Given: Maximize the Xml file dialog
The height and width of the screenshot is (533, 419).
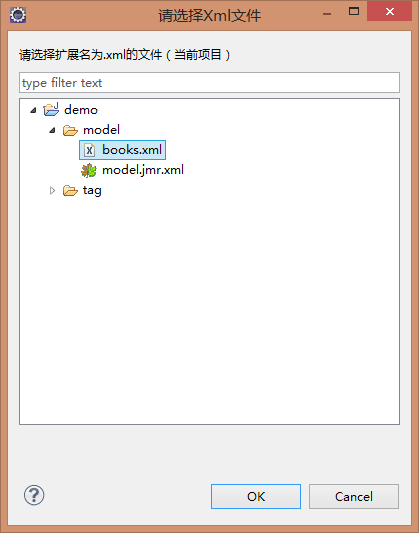Looking at the screenshot, I should (x=354, y=12).
